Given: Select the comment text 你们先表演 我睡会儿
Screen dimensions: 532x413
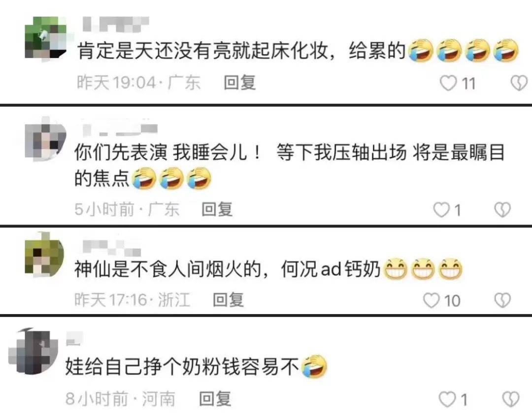Looking at the screenshot, I should click(167, 152).
